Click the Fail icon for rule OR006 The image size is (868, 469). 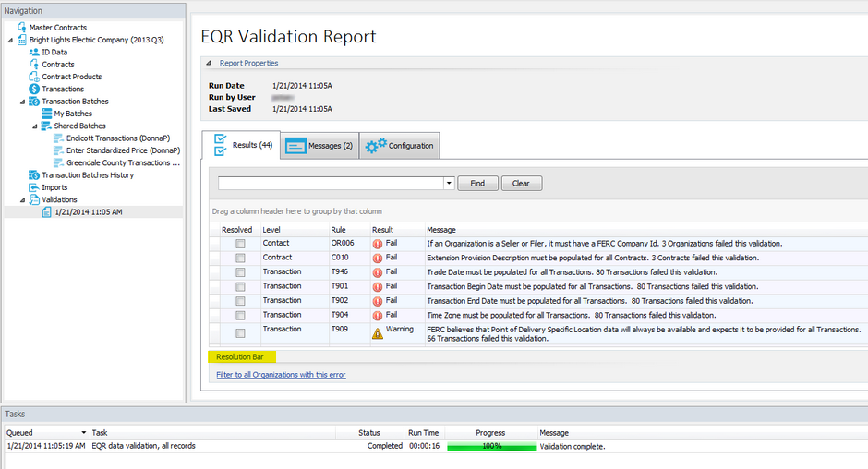point(378,244)
